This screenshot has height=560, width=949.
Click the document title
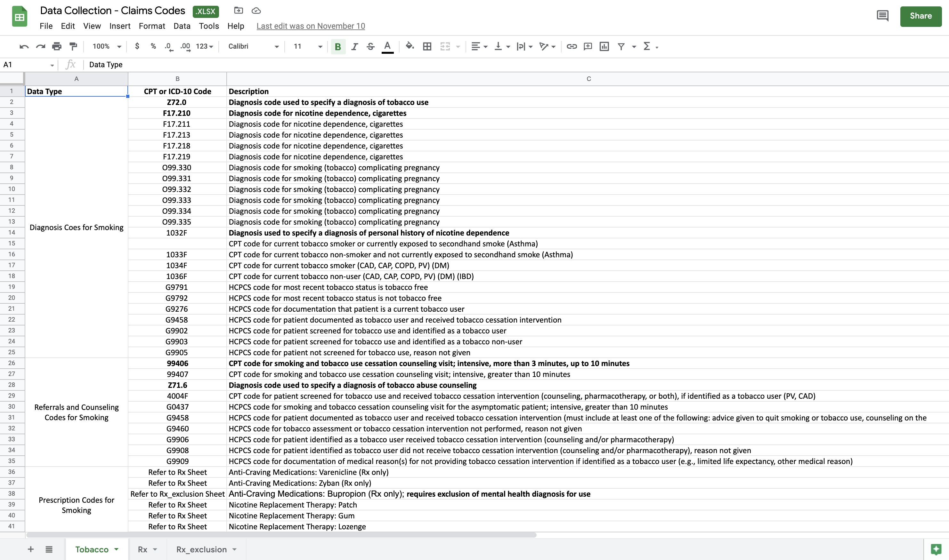tap(112, 11)
